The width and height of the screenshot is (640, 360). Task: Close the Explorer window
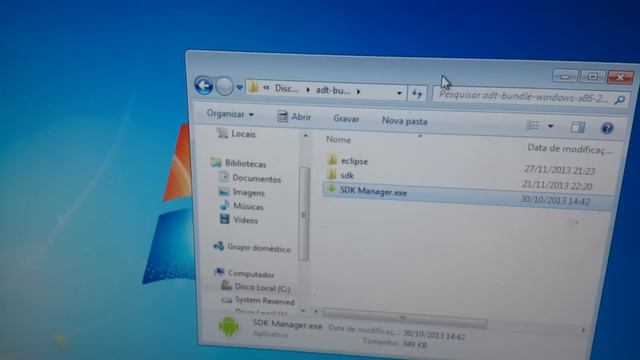coord(620,77)
